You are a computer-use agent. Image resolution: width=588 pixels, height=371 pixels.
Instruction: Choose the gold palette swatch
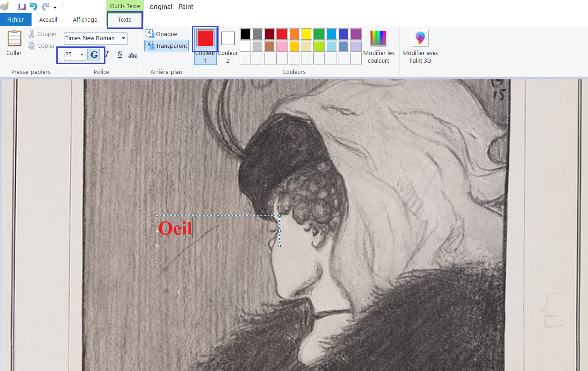point(294,46)
